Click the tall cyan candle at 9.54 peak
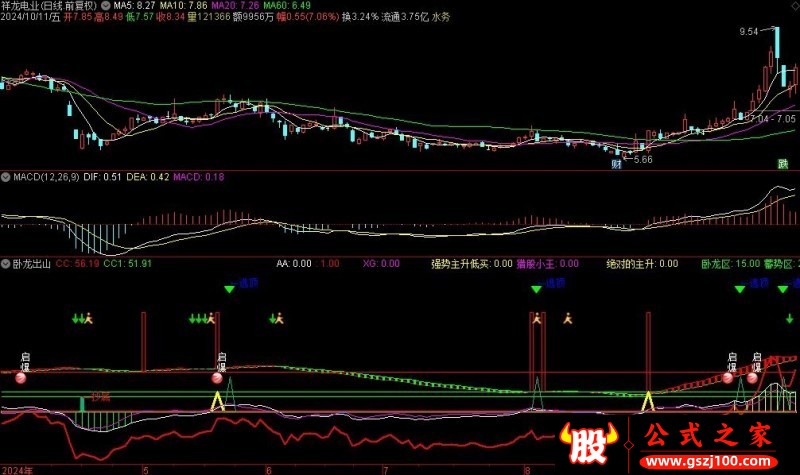The width and height of the screenshot is (800, 475). (x=777, y=43)
